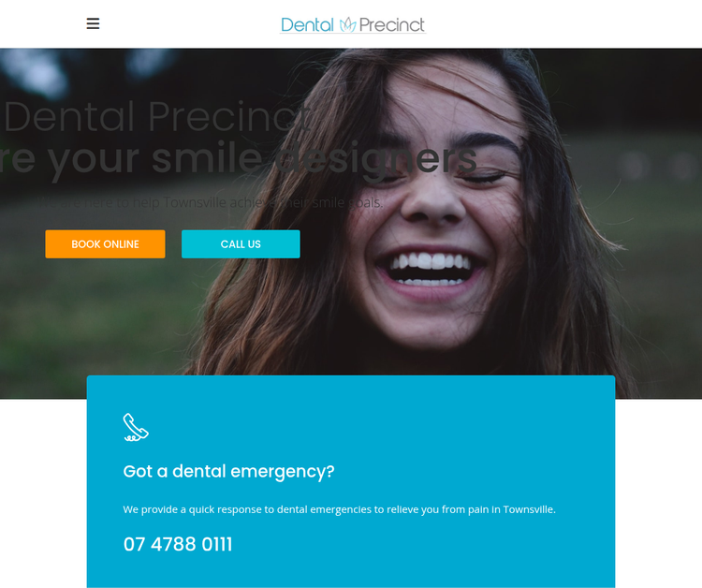Click the Townsville smile goals subtitle text
Image resolution: width=702 pixels, height=588 pixels.
[211, 202]
